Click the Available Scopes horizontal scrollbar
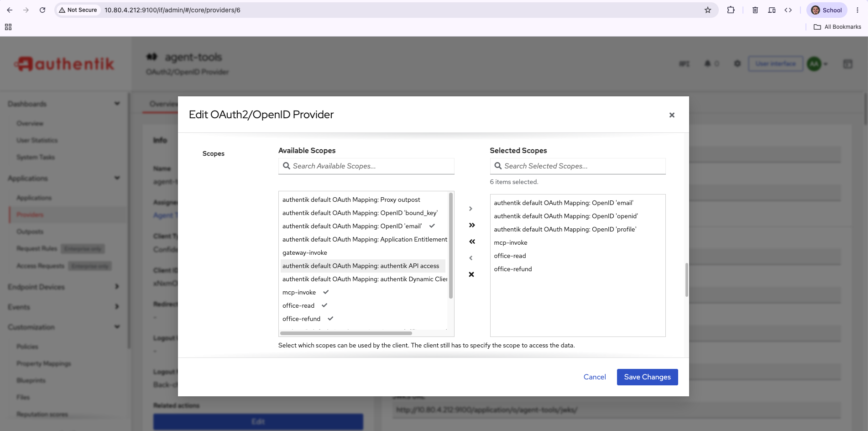 (346, 333)
